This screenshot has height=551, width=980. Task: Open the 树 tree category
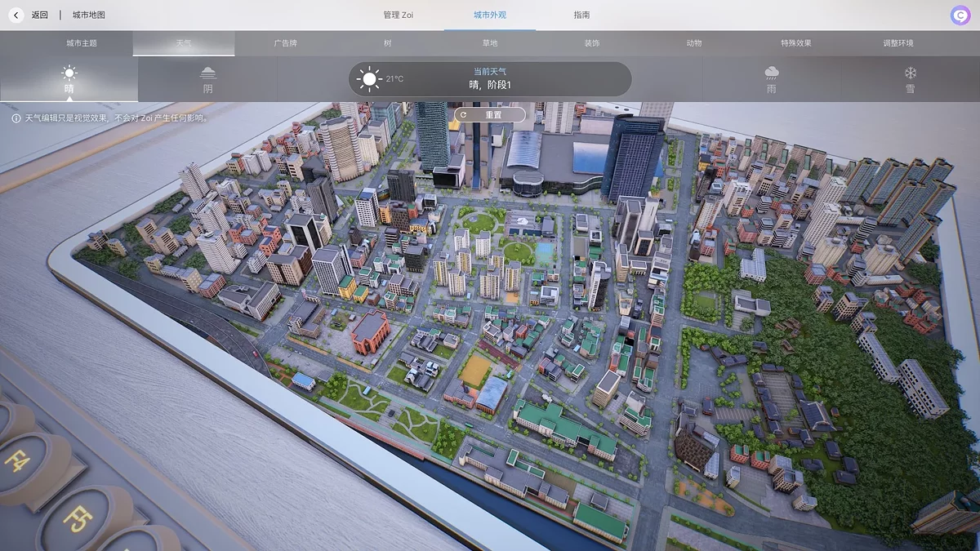(388, 43)
